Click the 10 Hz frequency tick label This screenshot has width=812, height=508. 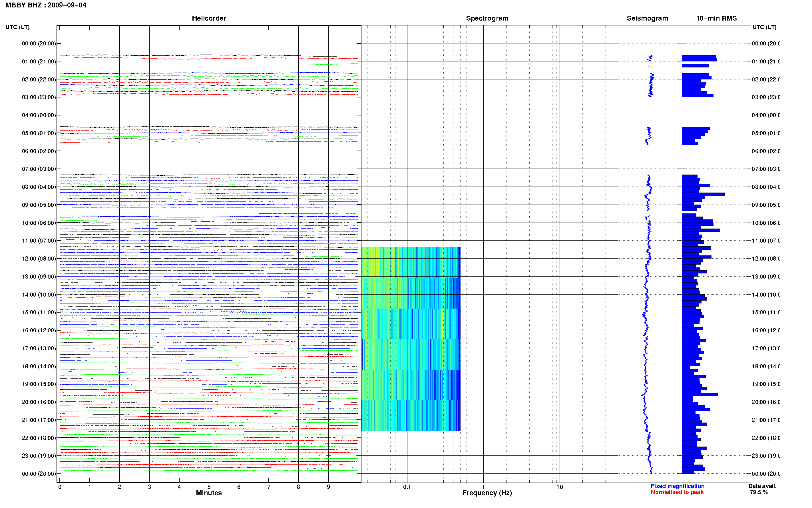coord(560,487)
